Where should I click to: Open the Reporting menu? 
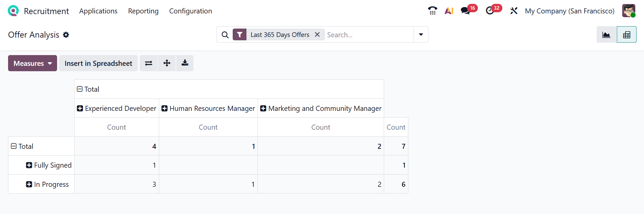pos(143,11)
